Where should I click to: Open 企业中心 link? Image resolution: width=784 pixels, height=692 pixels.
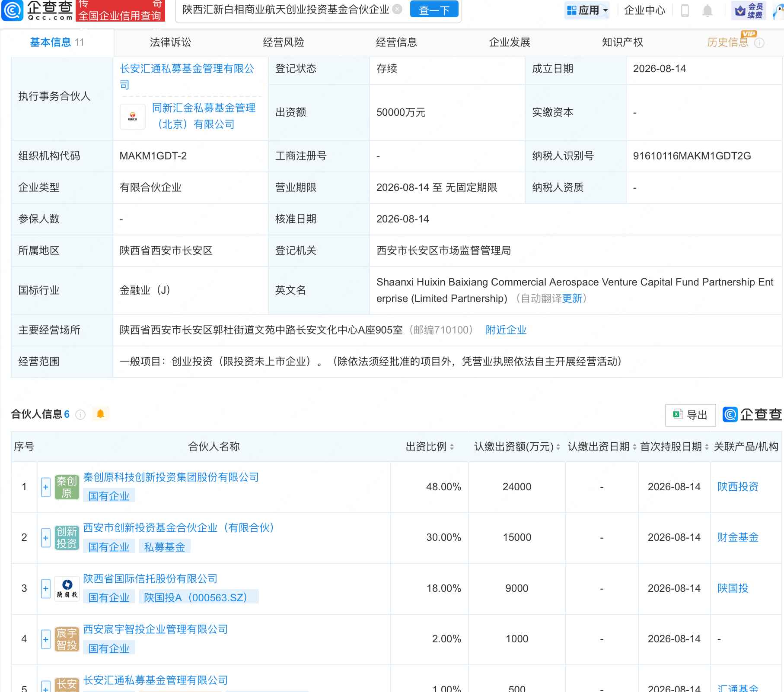pos(644,10)
